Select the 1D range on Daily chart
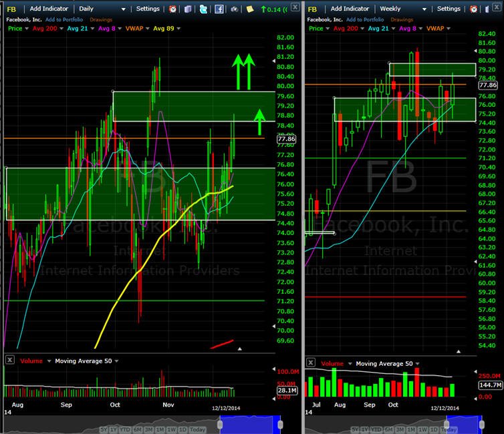 (182, 429)
